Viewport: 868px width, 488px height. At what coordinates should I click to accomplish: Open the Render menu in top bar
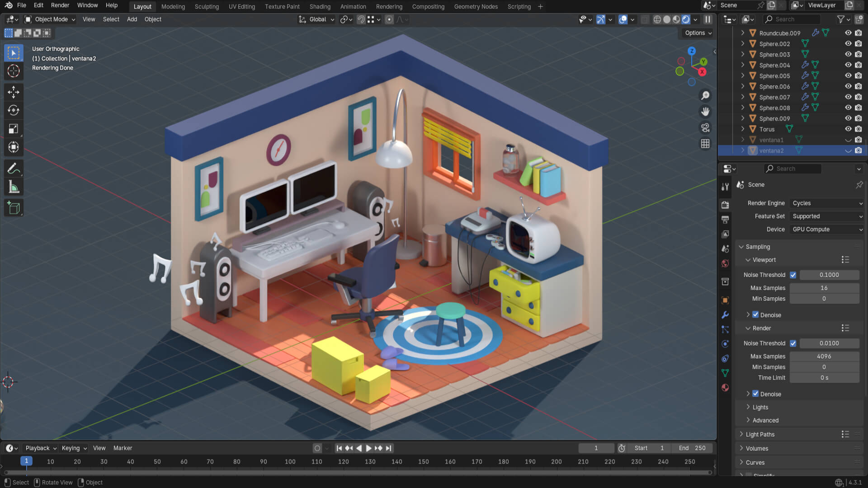(60, 5)
